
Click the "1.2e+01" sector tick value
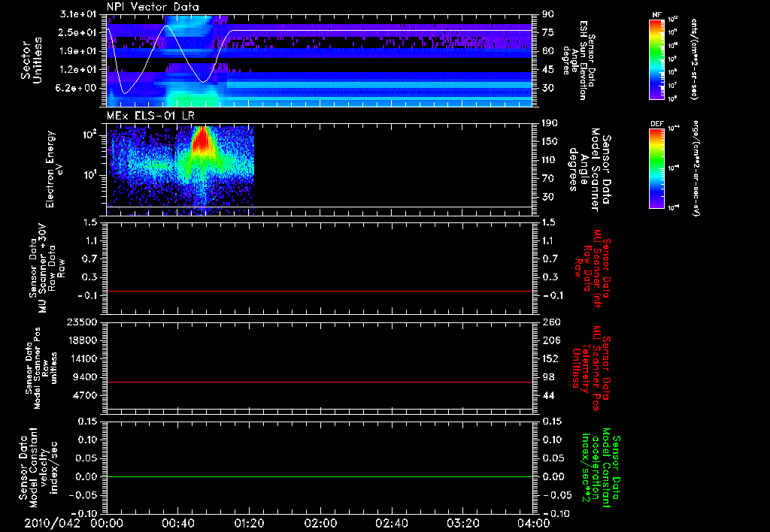pyautogui.click(x=78, y=70)
